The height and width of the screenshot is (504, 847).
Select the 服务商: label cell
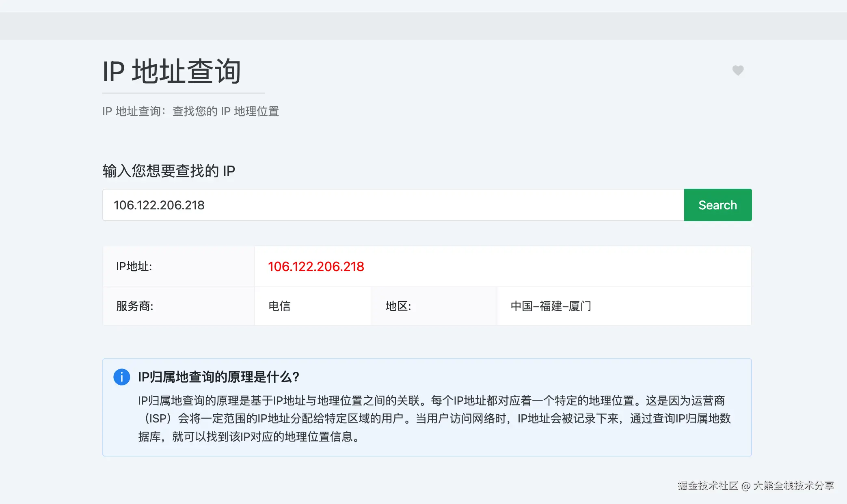point(135,306)
